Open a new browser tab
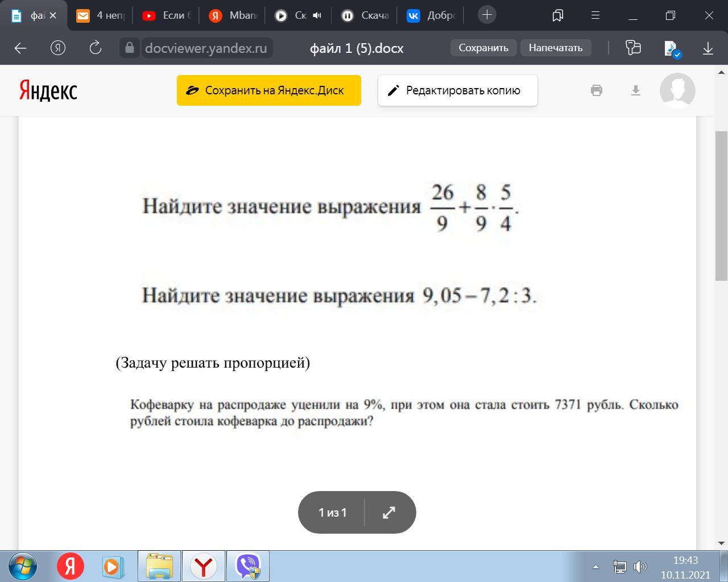This screenshot has width=728, height=582. (x=487, y=15)
